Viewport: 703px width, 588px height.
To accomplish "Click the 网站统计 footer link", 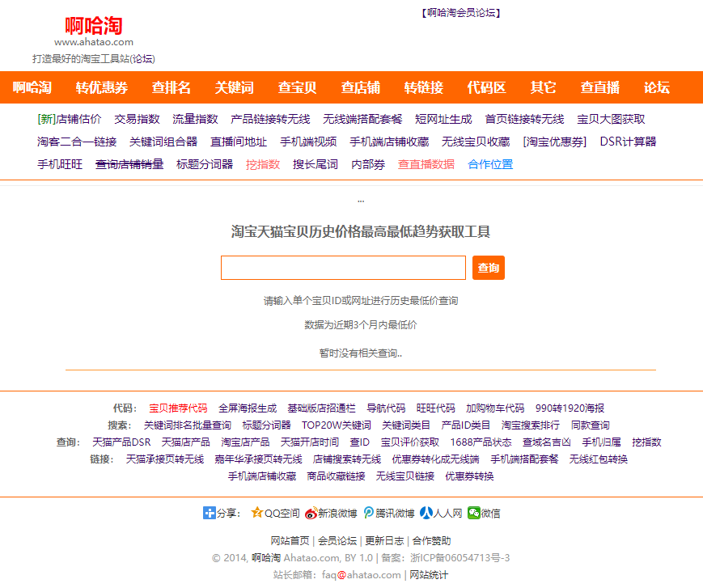I will click(428, 575).
